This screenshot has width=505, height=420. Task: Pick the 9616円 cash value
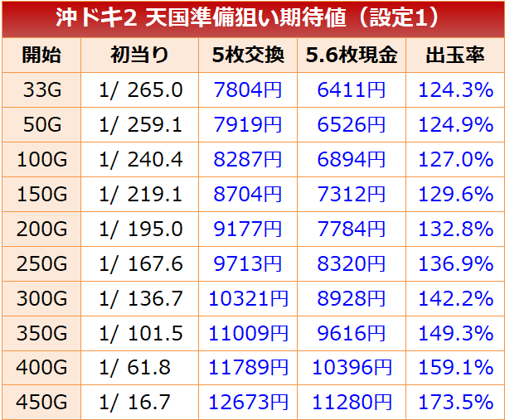(352, 333)
